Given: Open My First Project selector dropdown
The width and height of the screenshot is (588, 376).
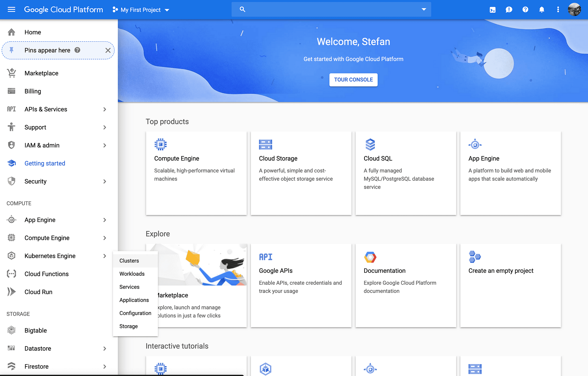Looking at the screenshot, I should tap(141, 10).
